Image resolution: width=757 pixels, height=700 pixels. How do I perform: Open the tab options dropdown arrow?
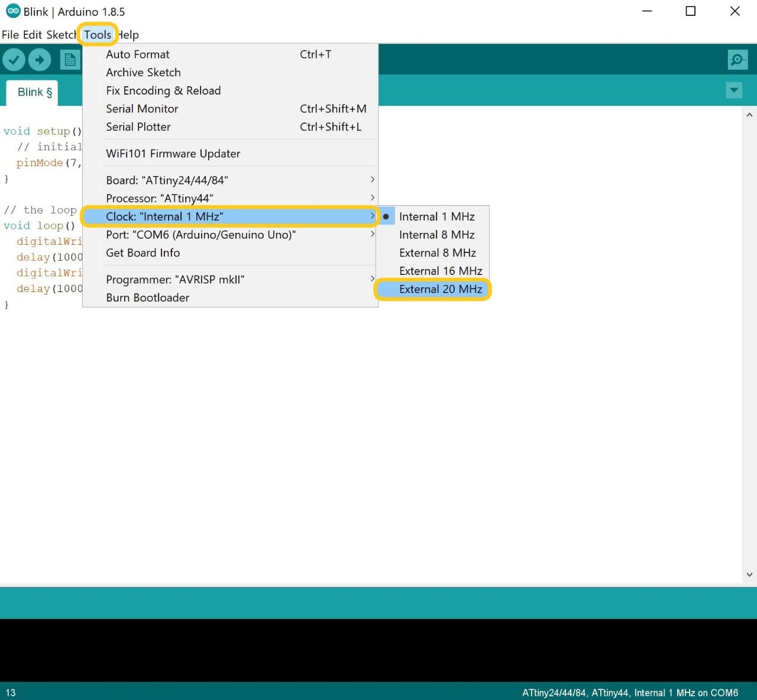[734, 90]
